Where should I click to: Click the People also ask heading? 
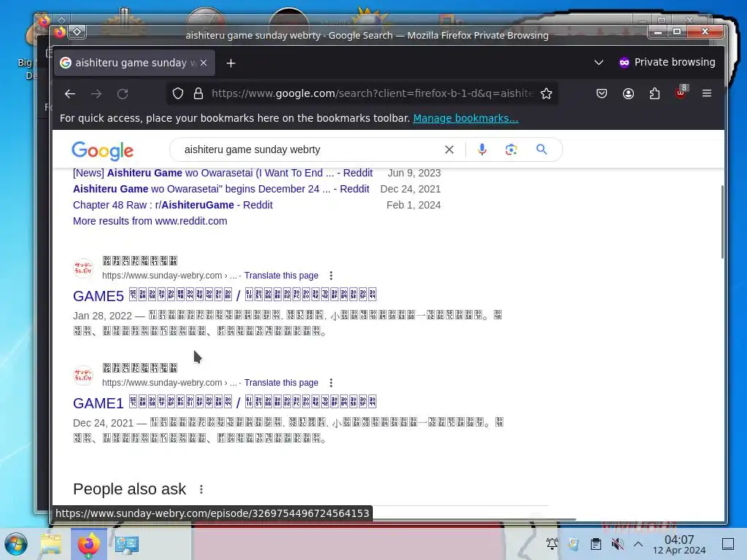[130, 489]
